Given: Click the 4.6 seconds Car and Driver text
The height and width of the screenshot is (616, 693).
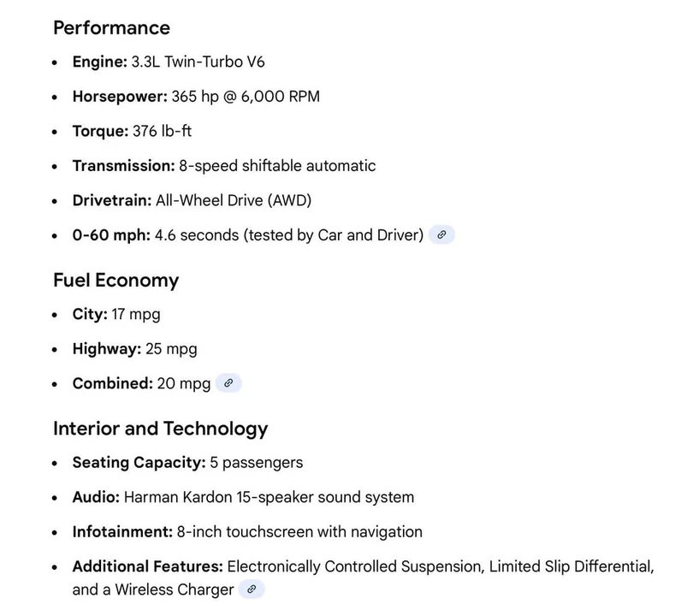Looking at the screenshot, I should click(x=289, y=235).
